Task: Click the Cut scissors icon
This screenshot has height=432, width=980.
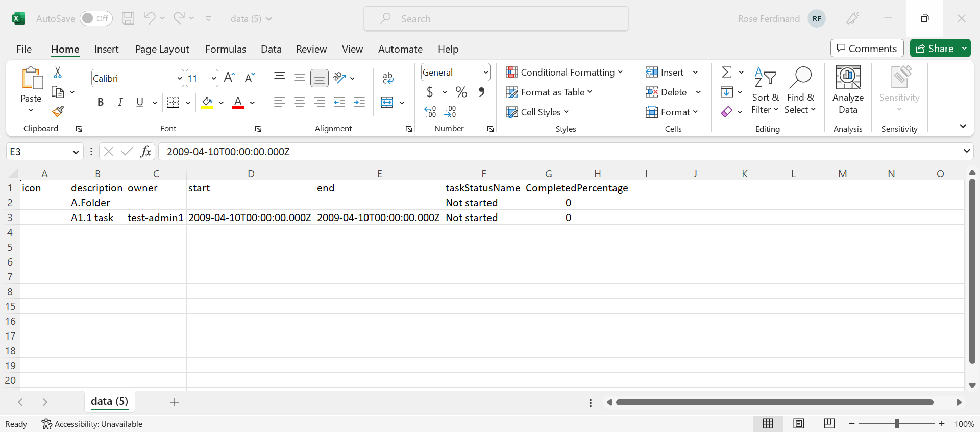Action: coord(58,73)
